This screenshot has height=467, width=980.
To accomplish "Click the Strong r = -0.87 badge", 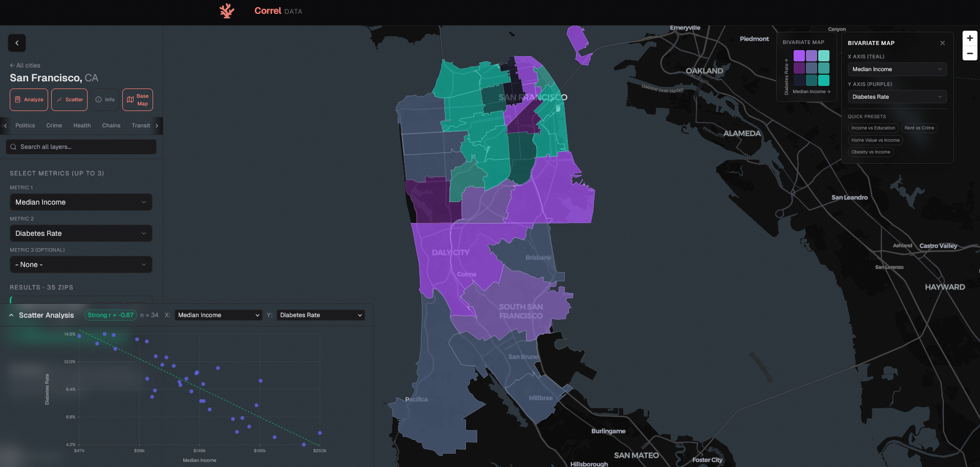I will pyautogui.click(x=111, y=315).
